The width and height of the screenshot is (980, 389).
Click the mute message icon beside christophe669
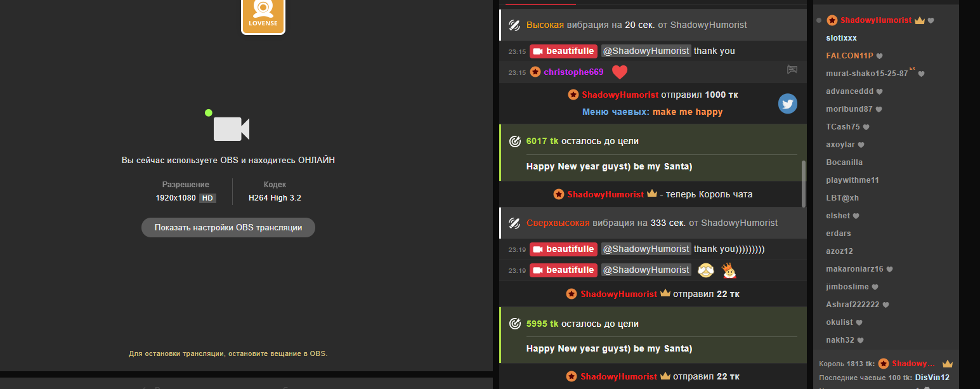(792, 69)
